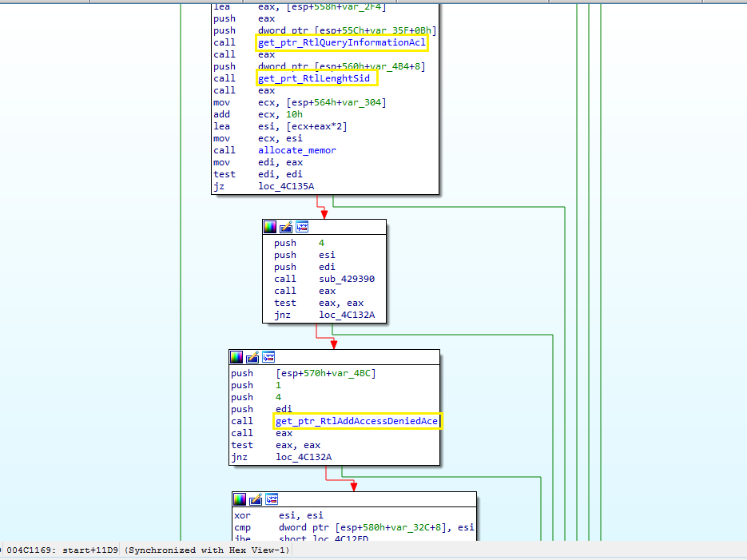Click the jz mnemonic before loc_4C135A
This screenshot has width=747, height=560.
coord(219,186)
